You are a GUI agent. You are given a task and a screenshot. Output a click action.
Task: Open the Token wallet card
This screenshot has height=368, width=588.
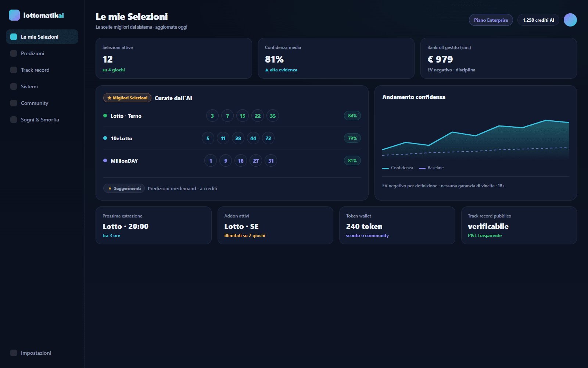pos(397,225)
